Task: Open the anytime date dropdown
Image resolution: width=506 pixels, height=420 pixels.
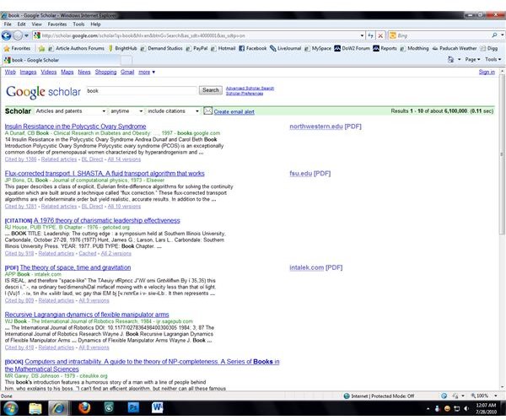Action: pos(126,111)
